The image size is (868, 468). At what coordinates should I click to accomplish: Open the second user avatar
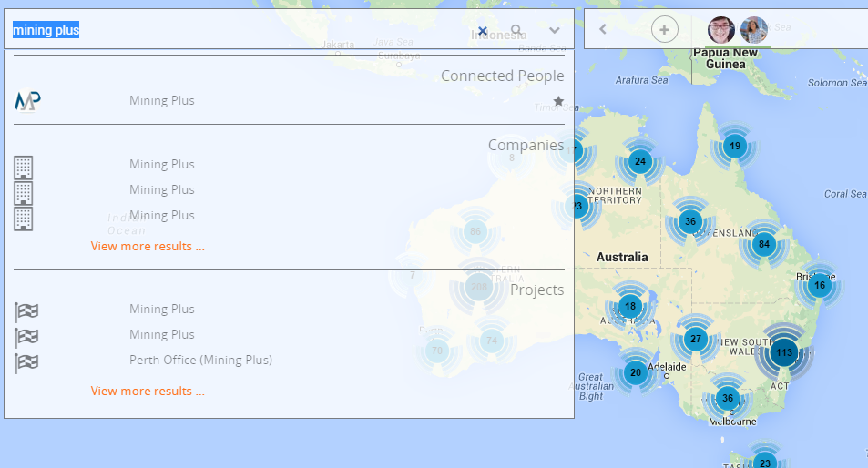(x=753, y=29)
